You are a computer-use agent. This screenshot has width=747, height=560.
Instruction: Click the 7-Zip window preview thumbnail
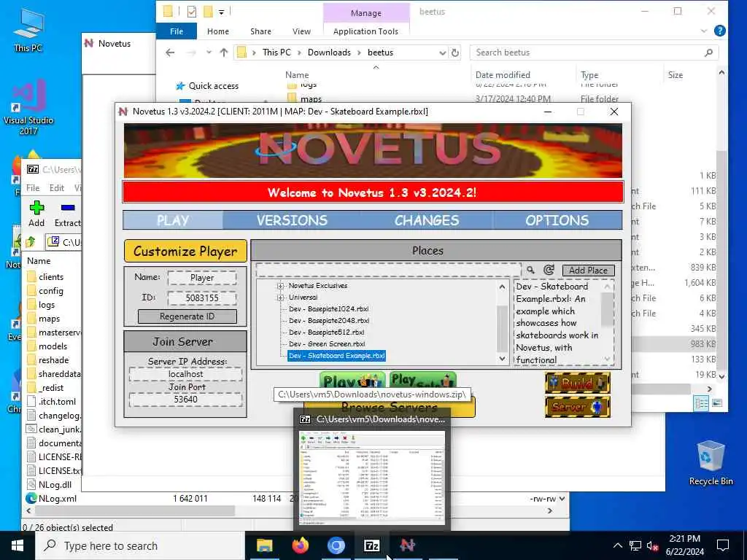pos(372,478)
